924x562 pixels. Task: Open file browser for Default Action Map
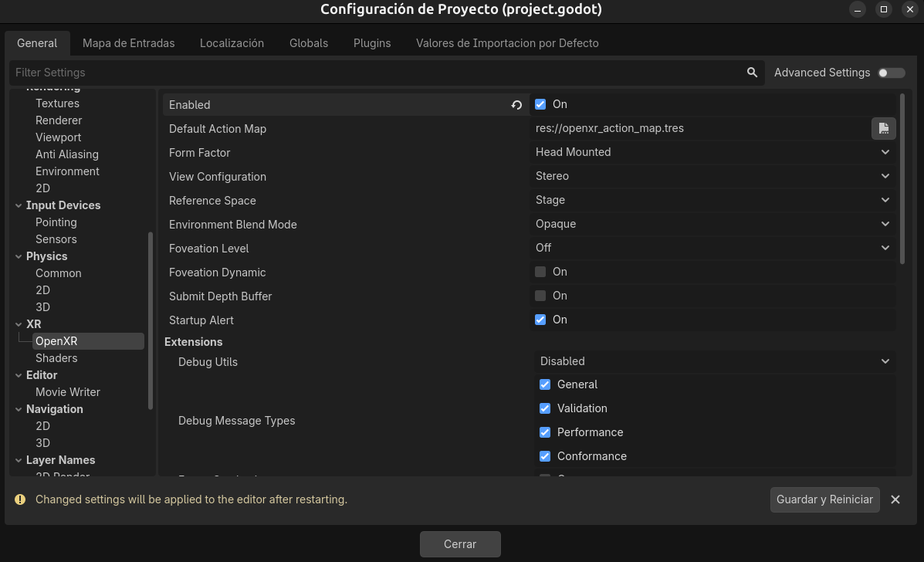tap(883, 128)
